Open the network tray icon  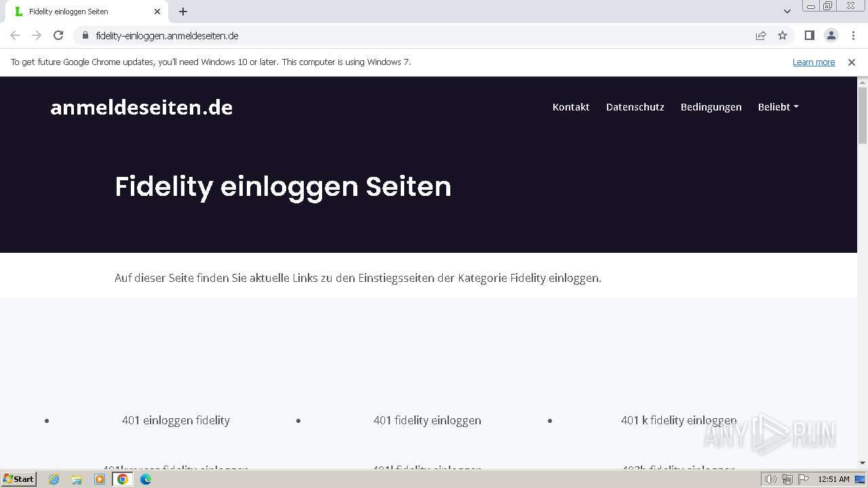(787, 479)
